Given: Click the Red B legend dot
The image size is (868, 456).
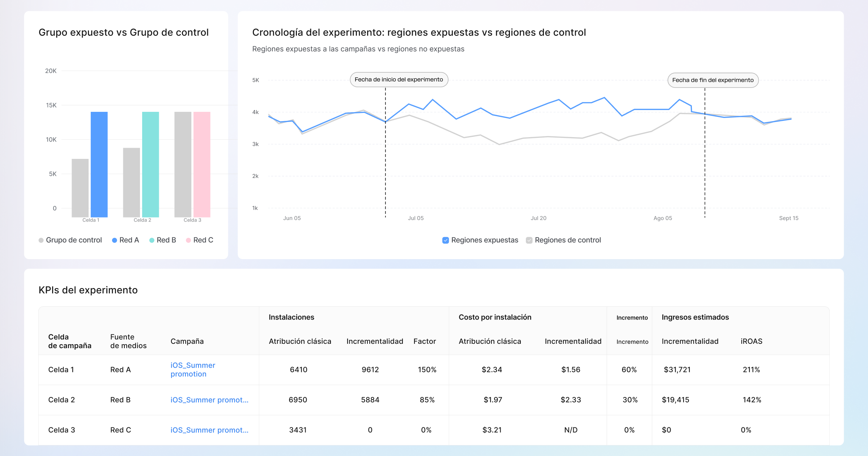Looking at the screenshot, I should 152,240.
